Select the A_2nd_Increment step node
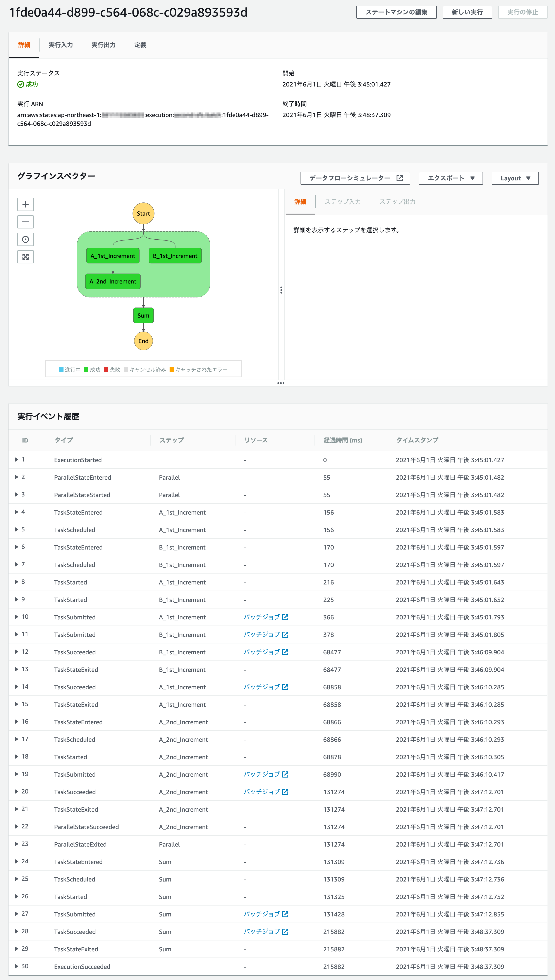Viewport: 555px width, 980px height. (113, 282)
